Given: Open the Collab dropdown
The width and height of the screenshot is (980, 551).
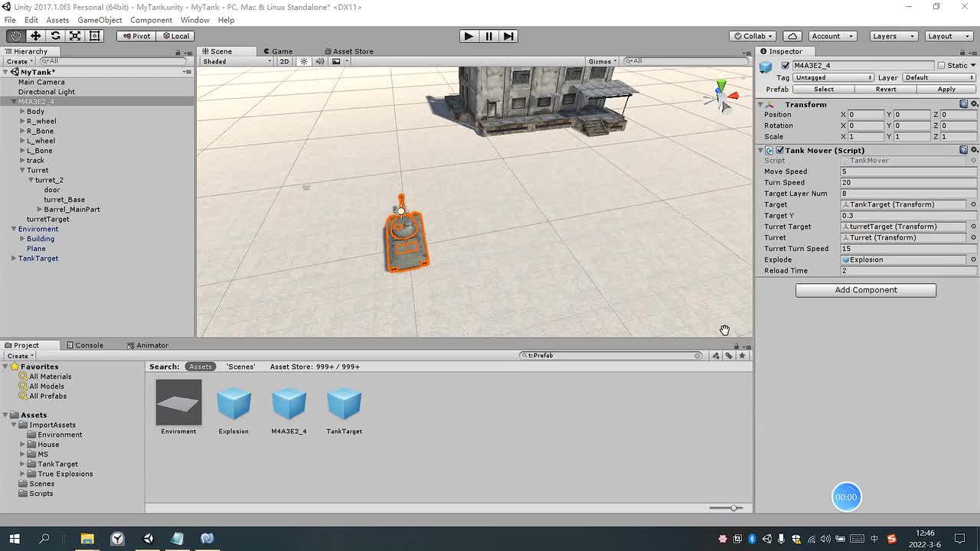Looking at the screenshot, I should 753,36.
